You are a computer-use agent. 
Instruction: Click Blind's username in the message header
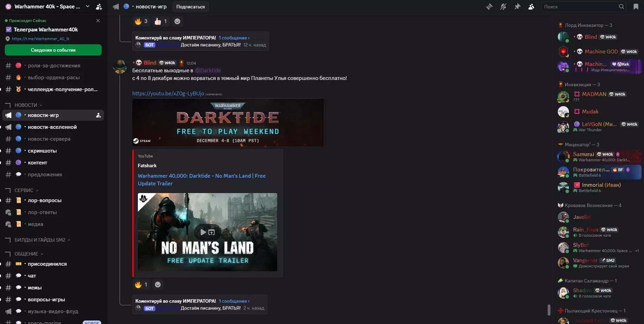click(x=150, y=63)
